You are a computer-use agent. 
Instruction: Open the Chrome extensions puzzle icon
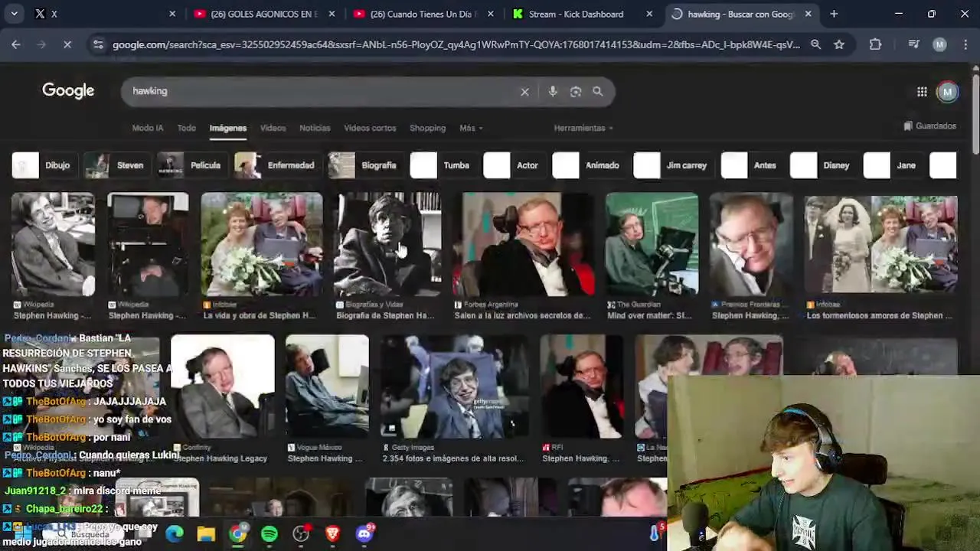(x=875, y=44)
